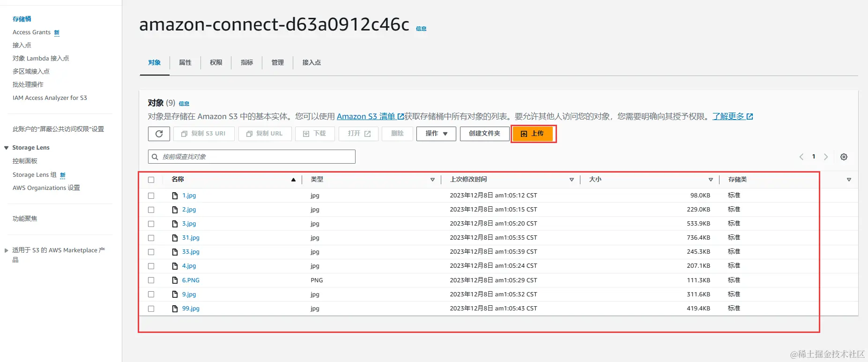Open the 1.jpg object link
This screenshot has width=868, height=362.
(189, 196)
